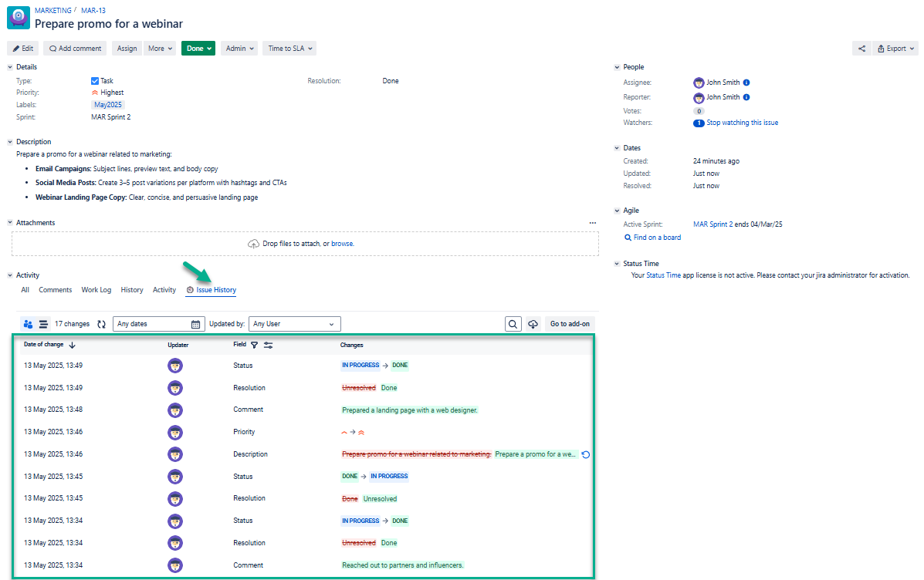The height and width of the screenshot is (580, 924).
Task: Select the group-by-user avatars icon in history toolbar
Action: [x=28, y=323]
